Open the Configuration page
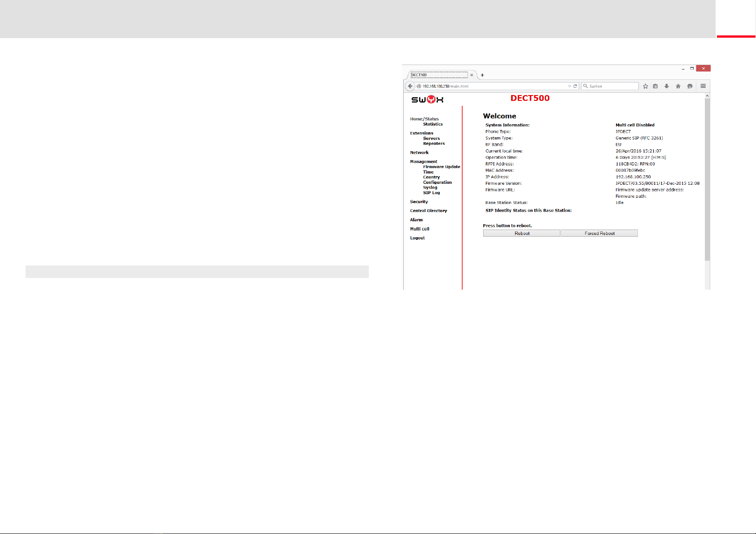756x534 pixels. (x=437, y=182)
